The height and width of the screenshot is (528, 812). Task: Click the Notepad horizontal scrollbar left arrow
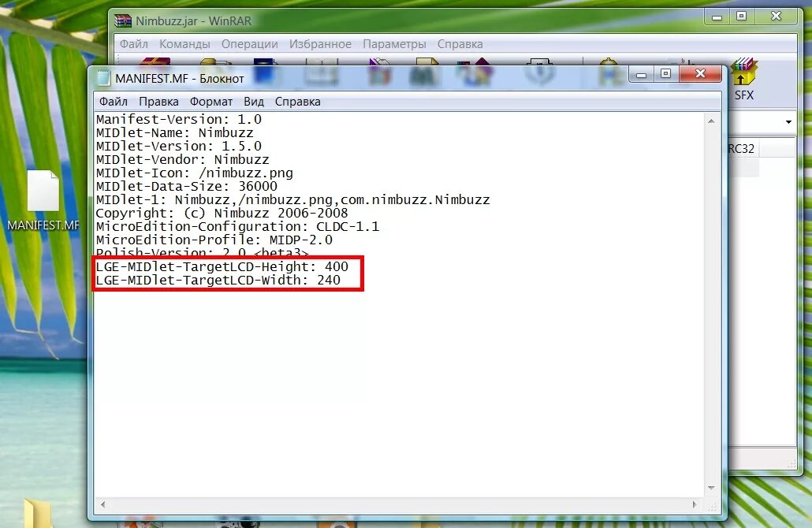point(102,504)
